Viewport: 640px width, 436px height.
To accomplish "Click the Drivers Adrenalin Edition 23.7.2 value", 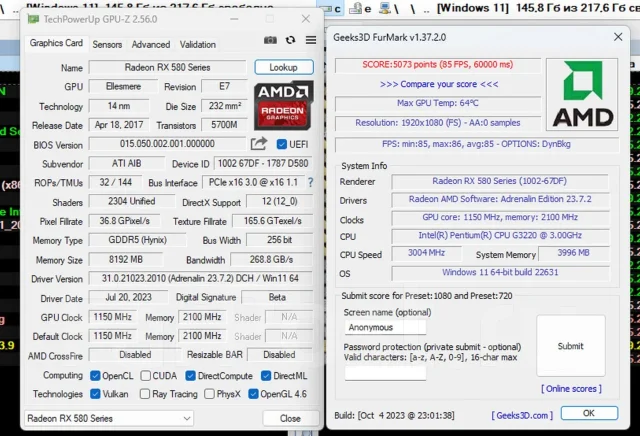I will click(500, 199).
